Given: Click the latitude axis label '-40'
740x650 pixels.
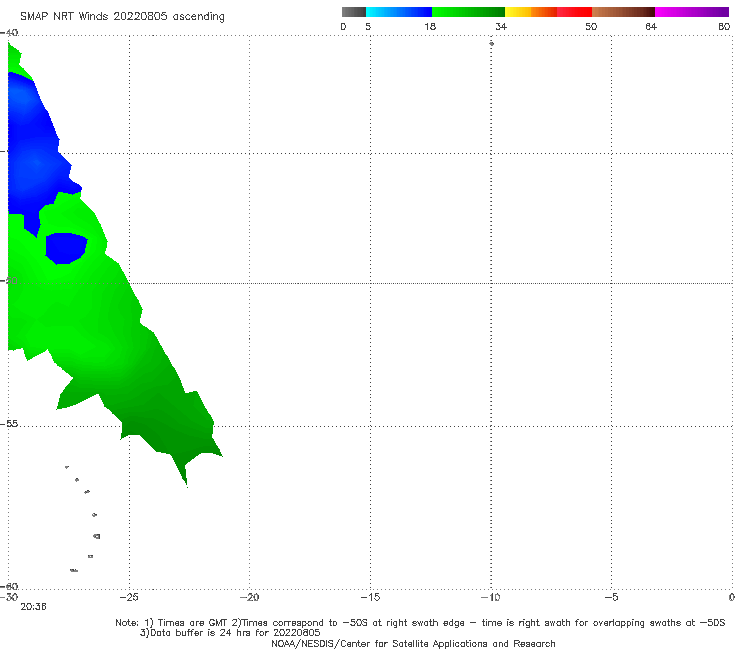Looking at the screenshot, I should (x=9, y=33).
